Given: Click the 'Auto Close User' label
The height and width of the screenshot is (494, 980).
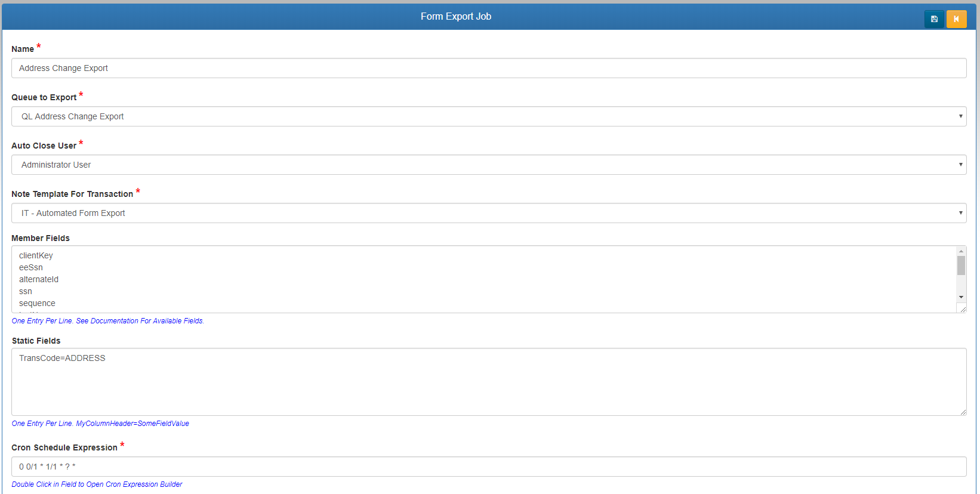Looking at the screenshot, I should [x=44, y=146].
